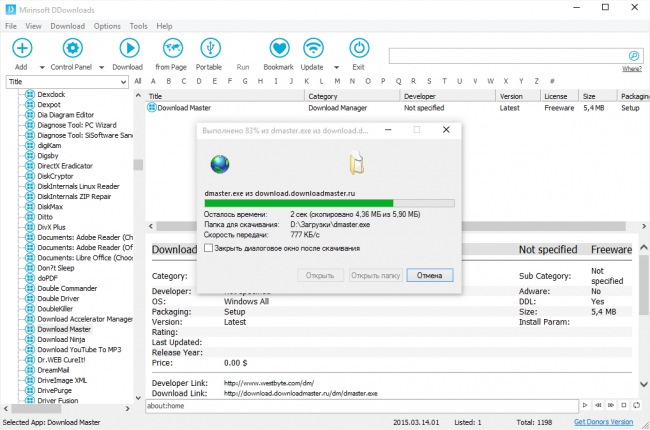
Task: Expand the Update dropdown arrow
Action: click(336, 67)
